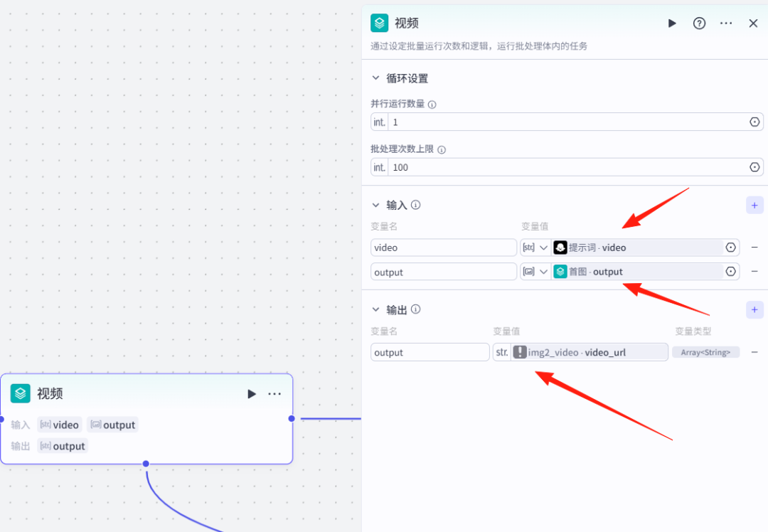The height and width of the screenshot is (532, 768).
Task: Collapse the 循环设置 section
Action: tap(375, 78)
